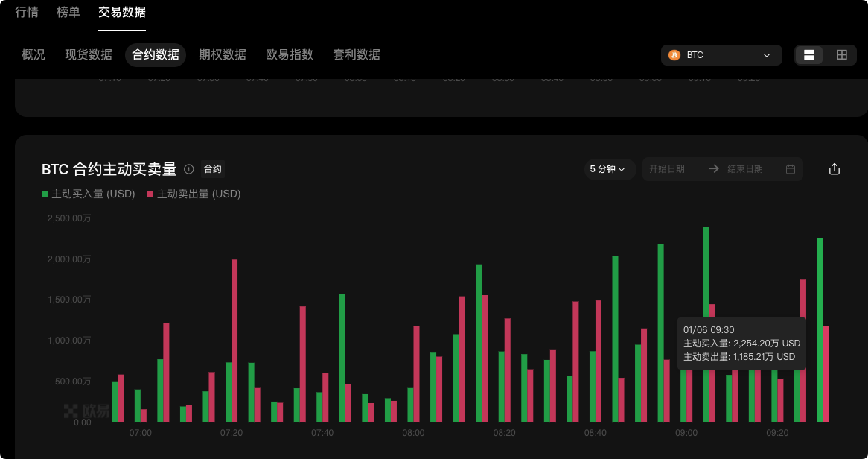Click the info icon beside chart title

189,169
